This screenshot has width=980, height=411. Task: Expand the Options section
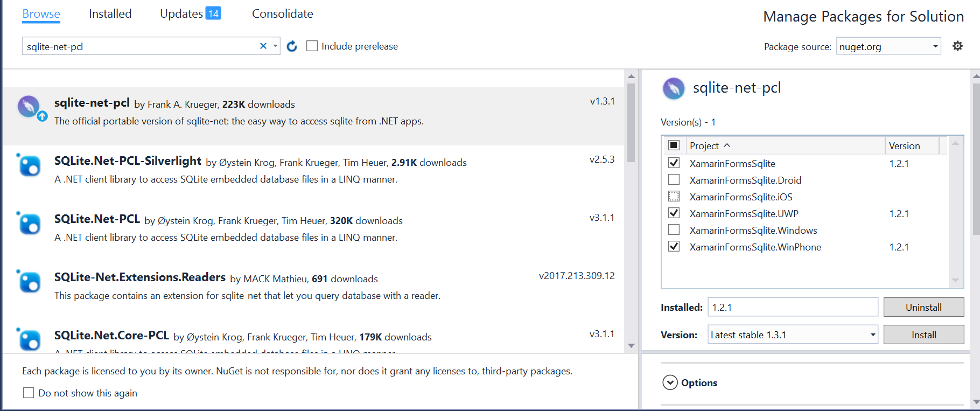click(670, 382)
